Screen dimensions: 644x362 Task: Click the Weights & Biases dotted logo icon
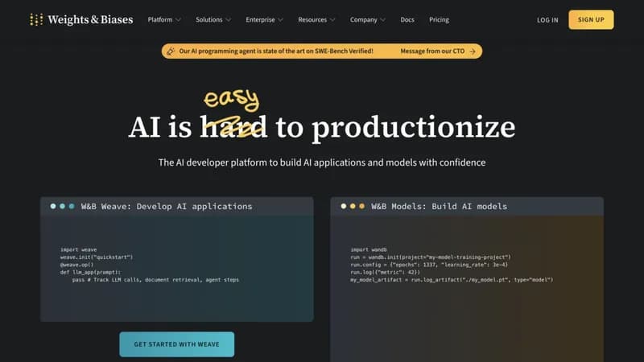(36, 19)
